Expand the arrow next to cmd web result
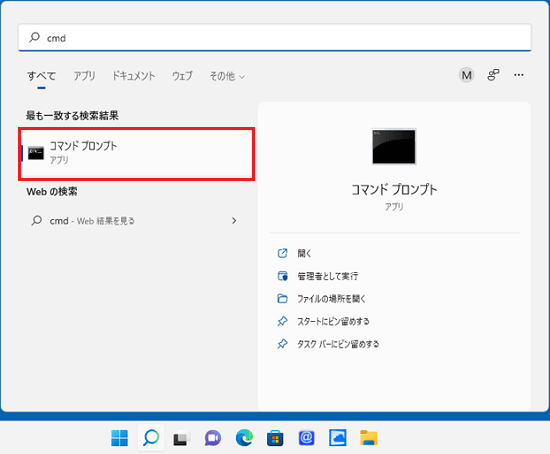This screenshot has width=550, height=454. coord(234,221)
